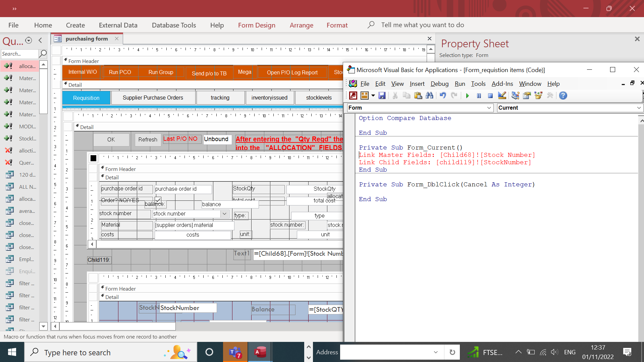Click the form design vertical scroll up arrow
This screenshot has height=362, width=644.
click(431, 49)
